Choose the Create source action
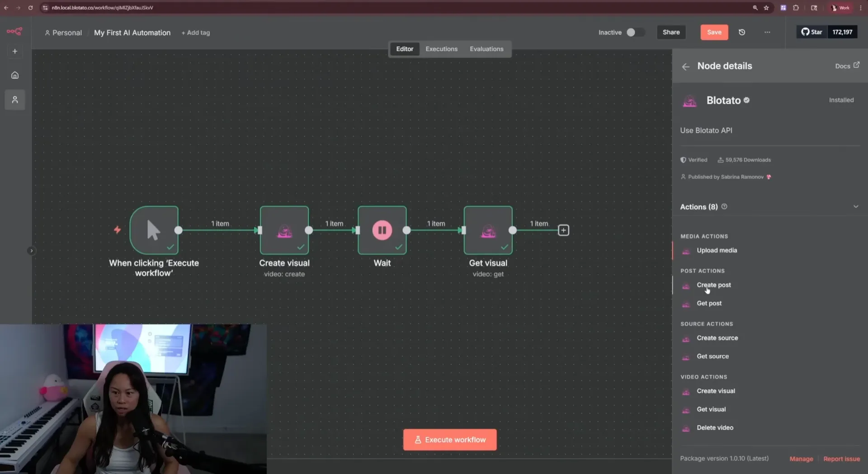This screenshot has height=474, width=868. pos(717,338)
